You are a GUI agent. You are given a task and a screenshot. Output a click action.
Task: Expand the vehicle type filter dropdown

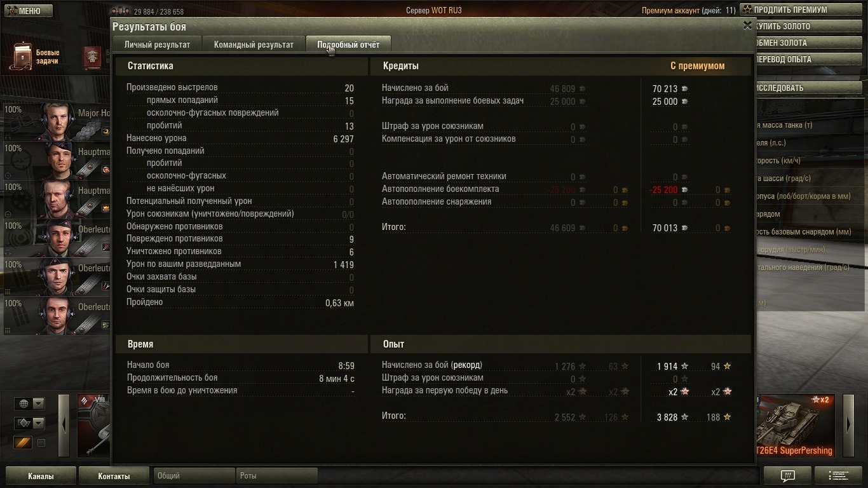click(39, 423)
